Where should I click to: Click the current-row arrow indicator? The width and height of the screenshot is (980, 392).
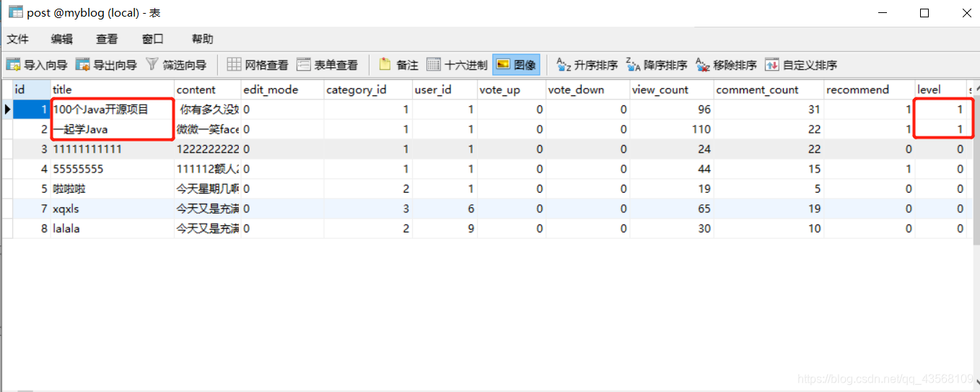[x=6, y=110]
